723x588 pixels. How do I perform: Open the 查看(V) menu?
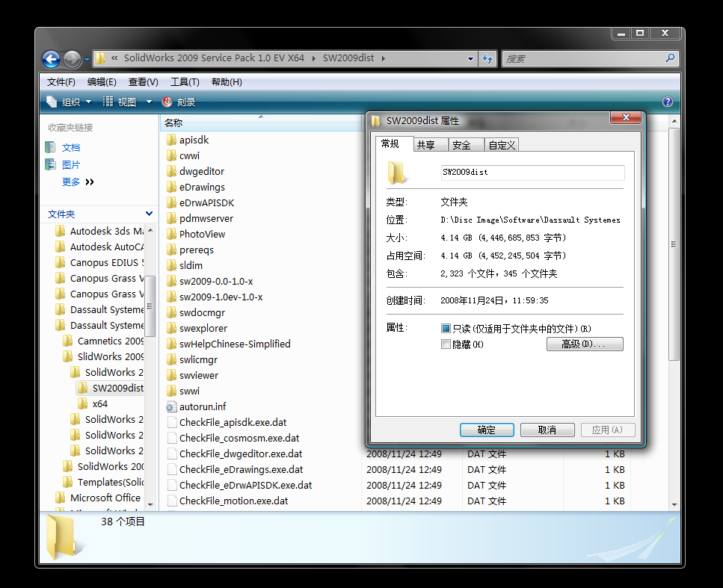(x=143, y=82)
